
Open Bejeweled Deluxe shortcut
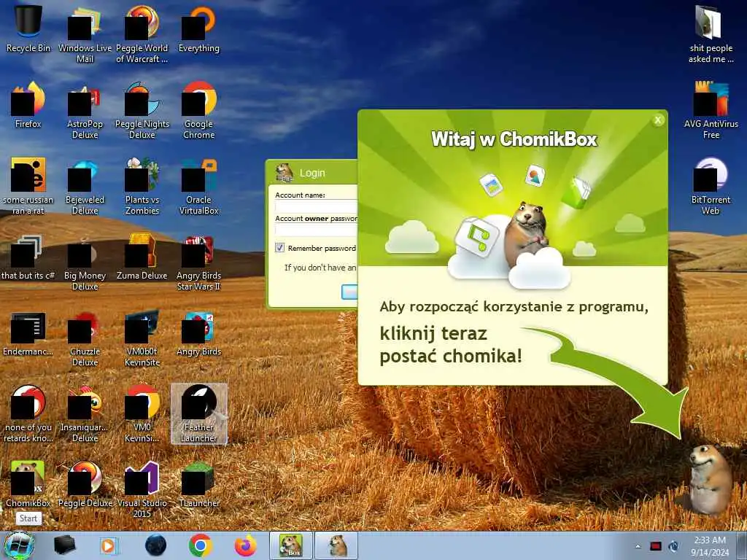(85, 186)
